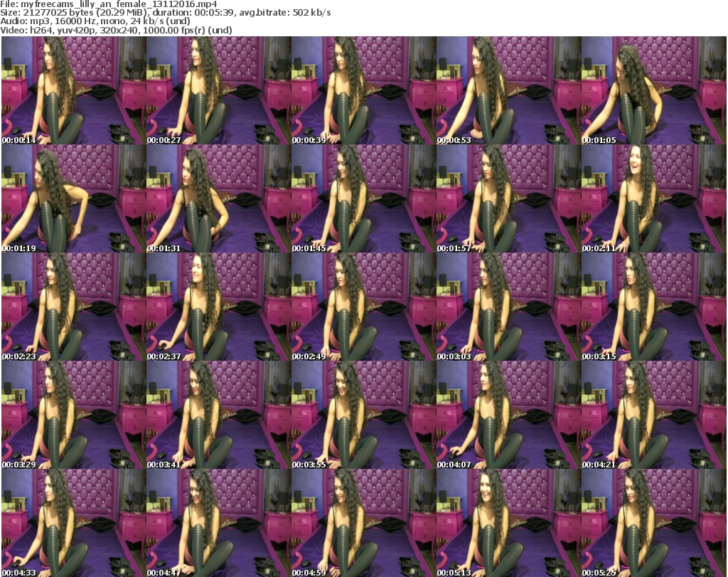Open the frame at 00:01:05

(x=653, y=91)
